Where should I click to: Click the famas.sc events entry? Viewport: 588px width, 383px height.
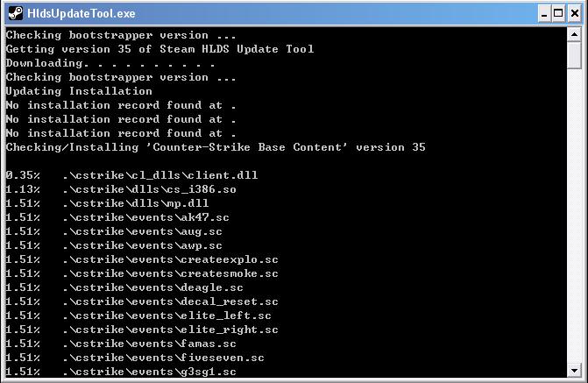(149, 344)
